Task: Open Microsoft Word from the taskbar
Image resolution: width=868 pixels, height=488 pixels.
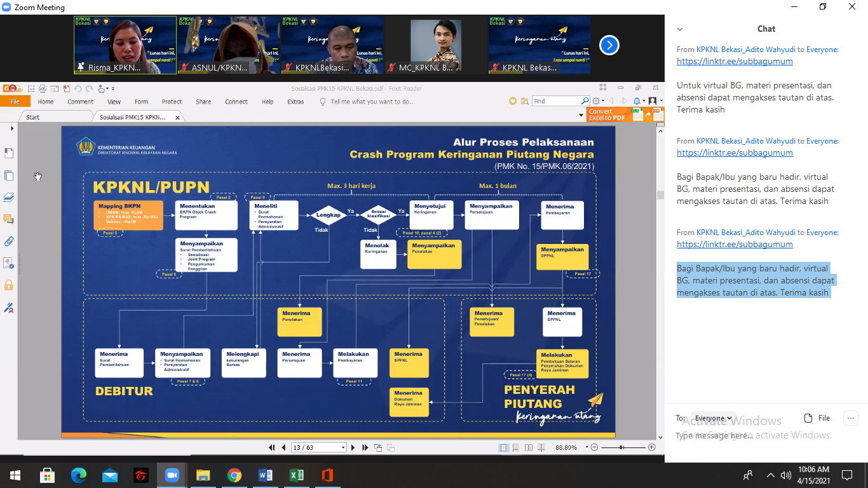Action: point(266,475)
